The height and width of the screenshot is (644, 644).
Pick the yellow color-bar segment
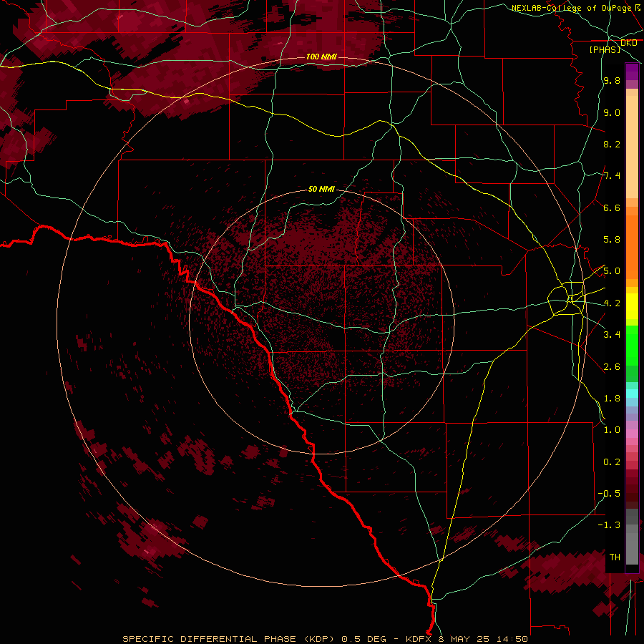pyautogui.click(x=632, y=306)
